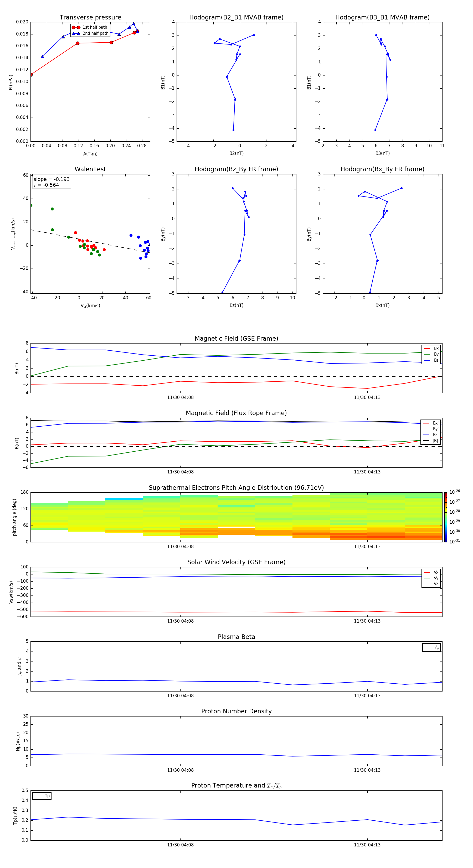Click the 'Proton Number Density' plot title
The height and width of the screenshot is (868, 473).
[x=236, y=711]
